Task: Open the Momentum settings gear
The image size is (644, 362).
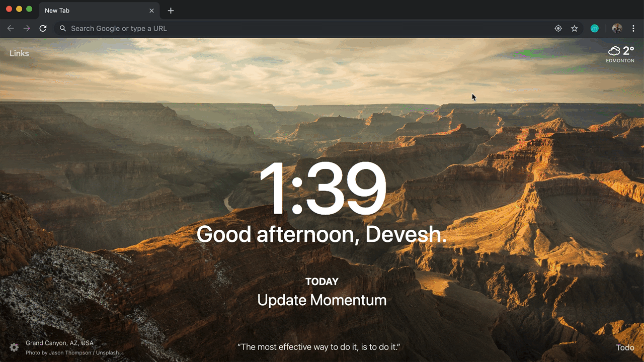Action: pos(14,347)
